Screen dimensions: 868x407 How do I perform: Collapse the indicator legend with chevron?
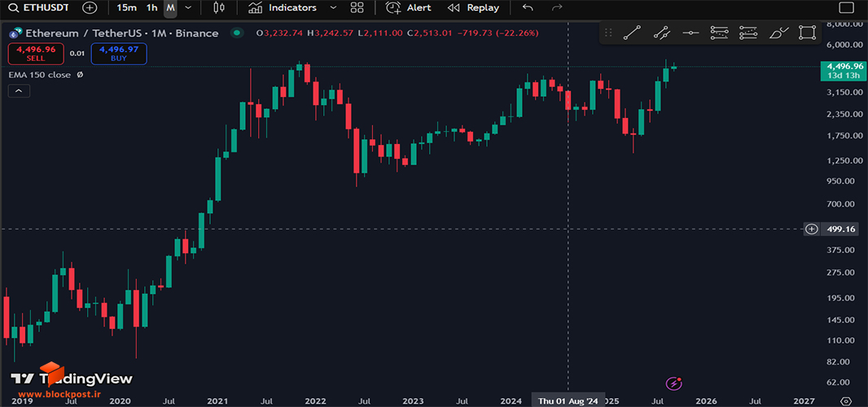tap(19, 91)
